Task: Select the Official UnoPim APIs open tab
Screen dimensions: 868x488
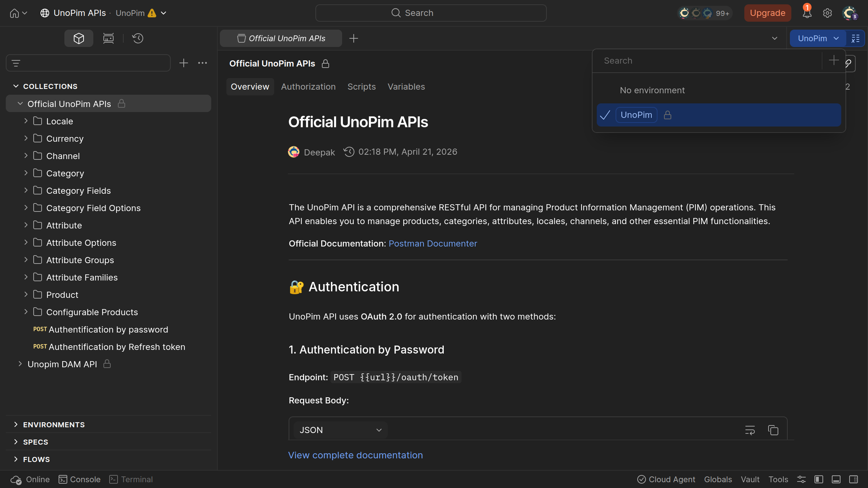Action: (x=281, y=38)
